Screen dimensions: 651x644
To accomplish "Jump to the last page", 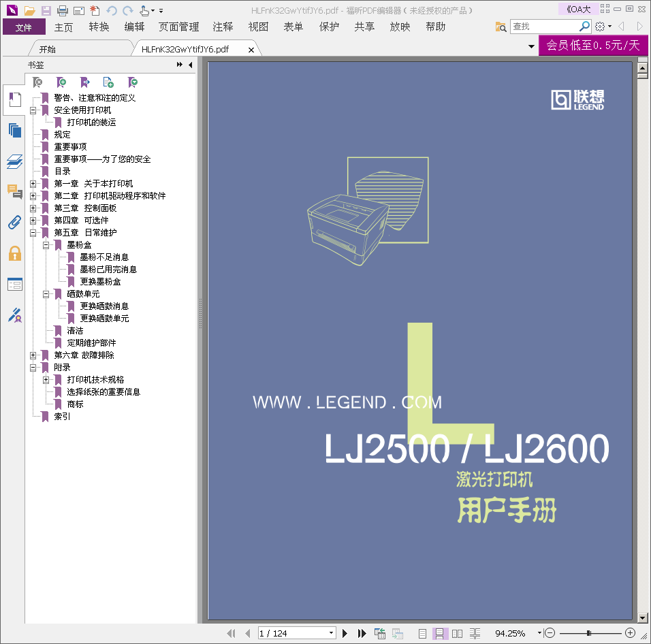I will tap(362, 633).
